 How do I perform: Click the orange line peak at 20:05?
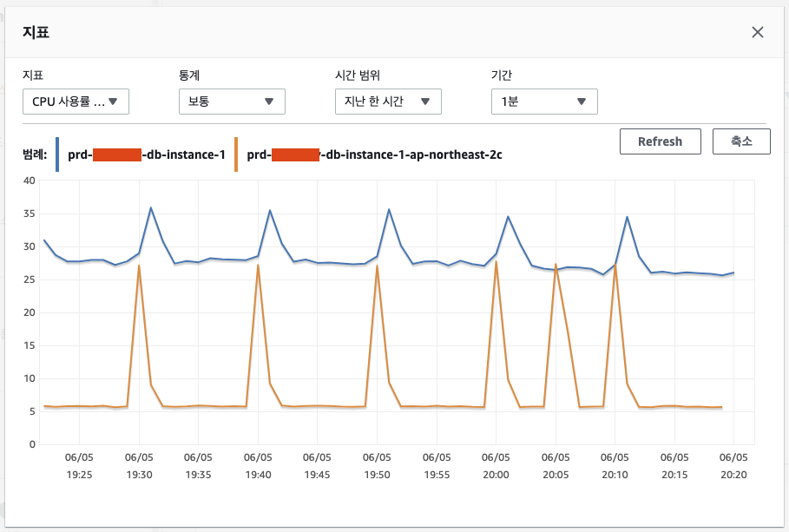tap(556, 265)
